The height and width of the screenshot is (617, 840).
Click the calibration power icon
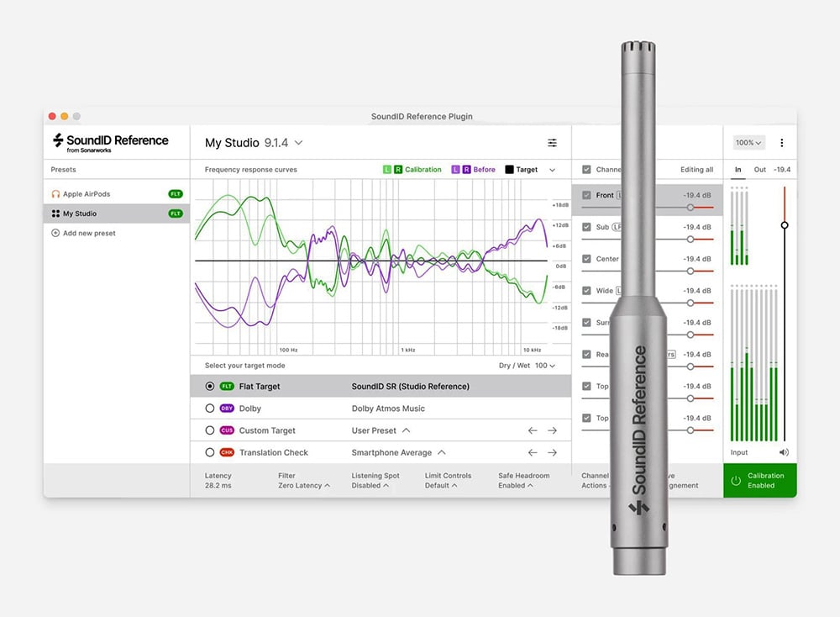736,481
